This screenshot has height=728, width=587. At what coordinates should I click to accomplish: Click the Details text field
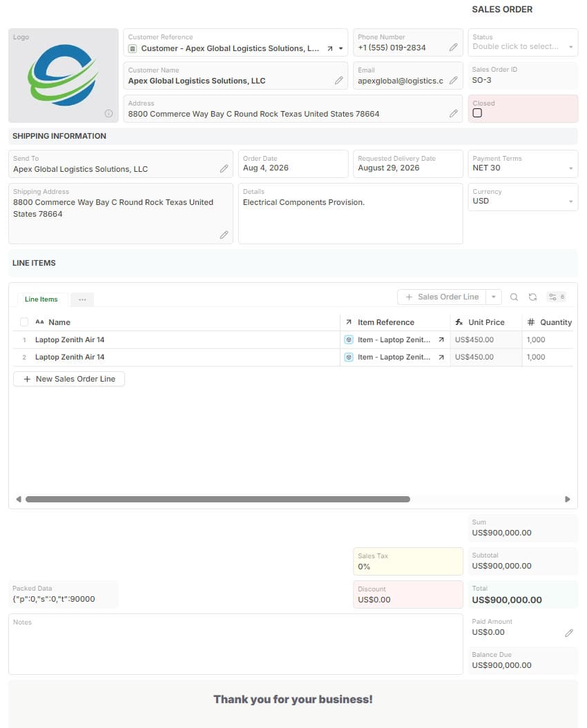(x=350, y=214)
